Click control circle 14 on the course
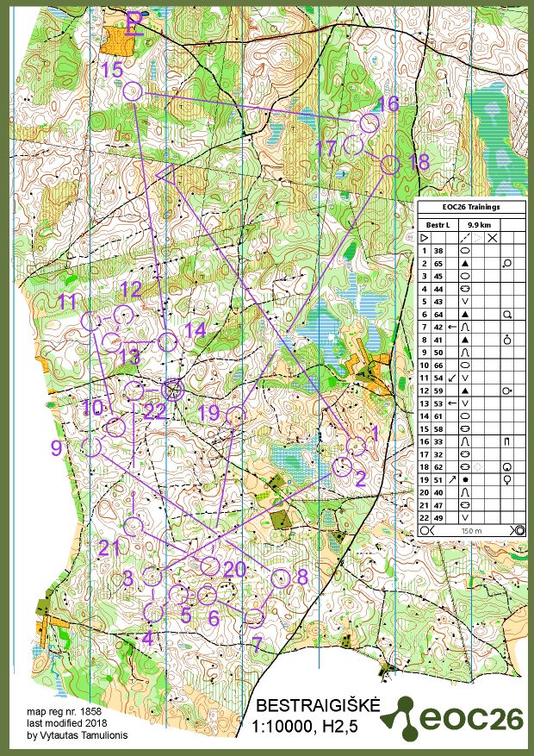534x756 pixels. coord(168,341)
